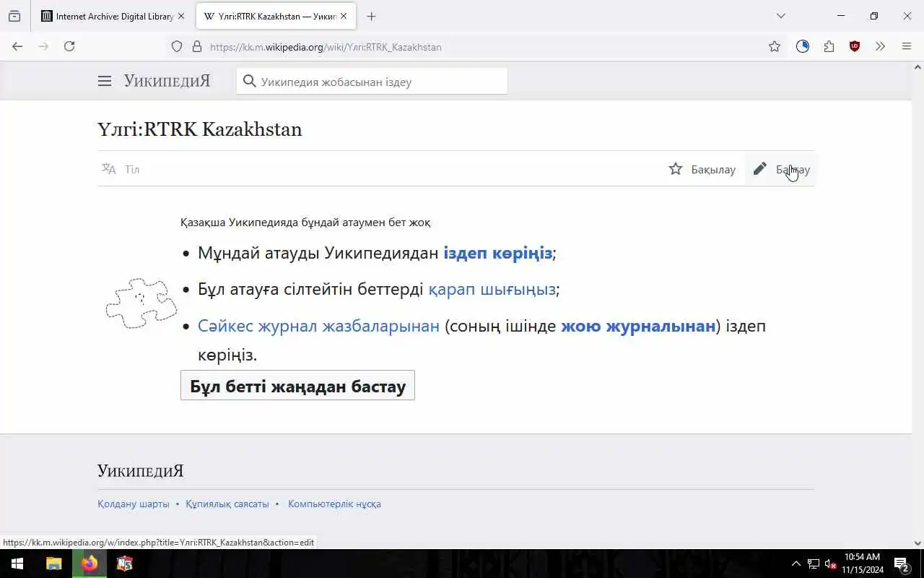Click the magnifier icon in the search box
Screen dimensions: 924x578
point(249,81)
